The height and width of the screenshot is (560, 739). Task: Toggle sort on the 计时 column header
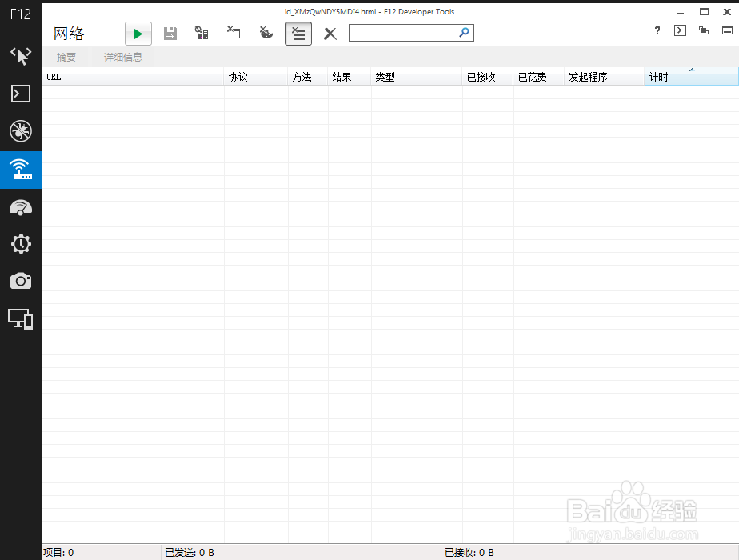click(691, 77)
